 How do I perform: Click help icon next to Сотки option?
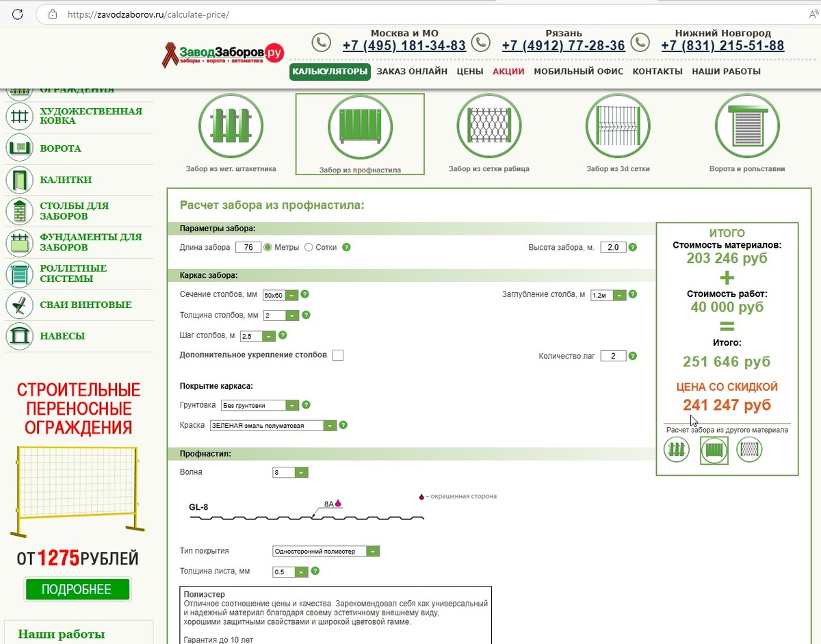(346, 247)
